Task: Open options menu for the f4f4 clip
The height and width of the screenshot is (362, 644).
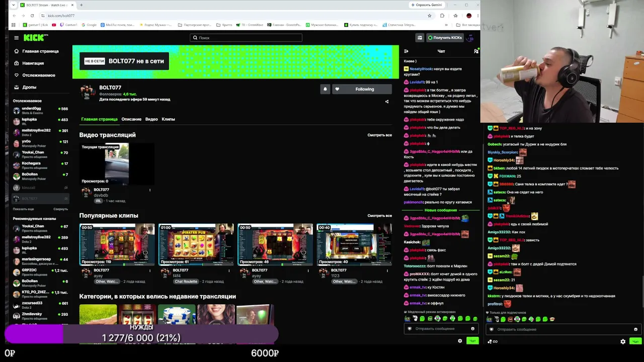Action: (x=229, y=270)
